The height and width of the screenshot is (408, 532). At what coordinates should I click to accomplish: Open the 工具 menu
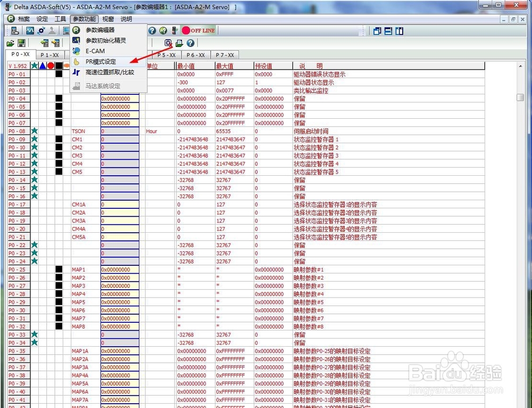(x=61, y=19)
